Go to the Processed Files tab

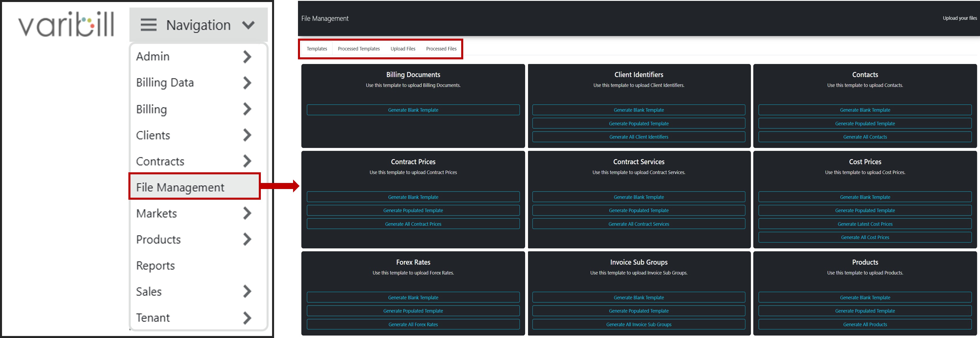click(441, 49)
